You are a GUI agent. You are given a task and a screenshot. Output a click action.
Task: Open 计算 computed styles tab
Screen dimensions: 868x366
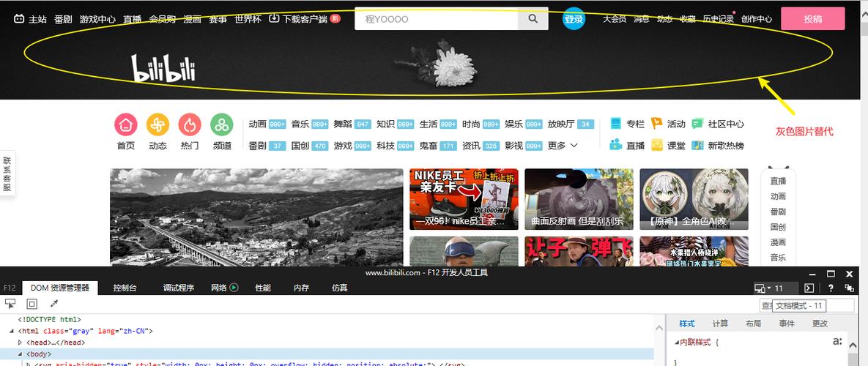720,324
